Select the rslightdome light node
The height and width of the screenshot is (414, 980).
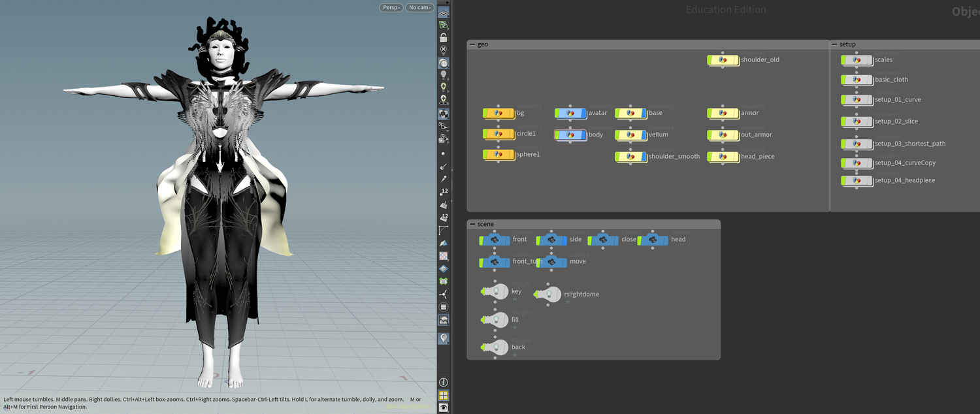tap(550, 295)
